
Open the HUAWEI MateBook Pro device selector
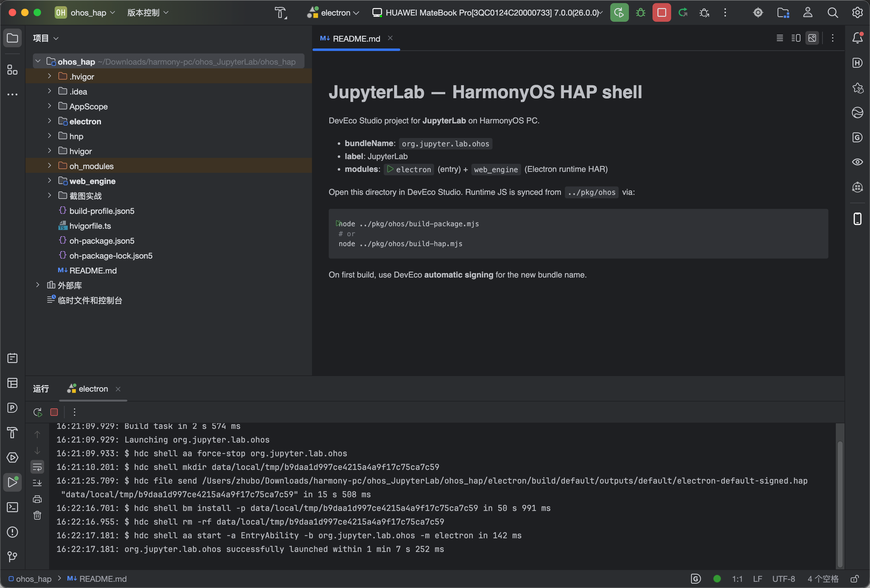coord(488,13)
